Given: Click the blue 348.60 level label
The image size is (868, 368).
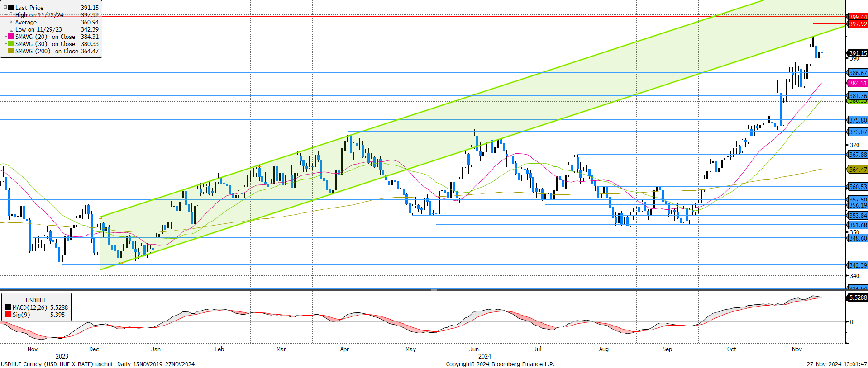Looking at the screenshot, I should [x=857, y=238].
